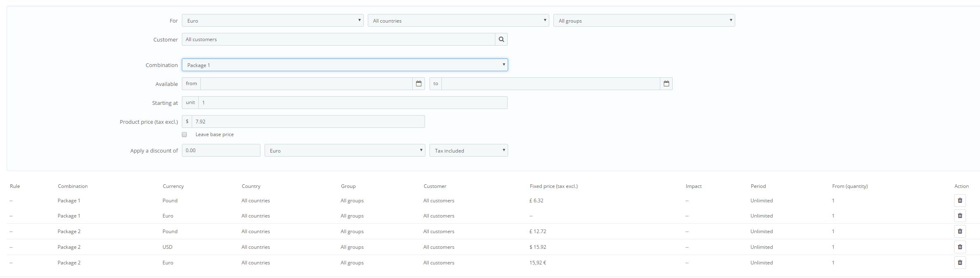Image resolution: width=980 pixels, height=278 pixels.
Task: Click 'All groups' in the Package 1 Pound row
Action: [352, 201]
